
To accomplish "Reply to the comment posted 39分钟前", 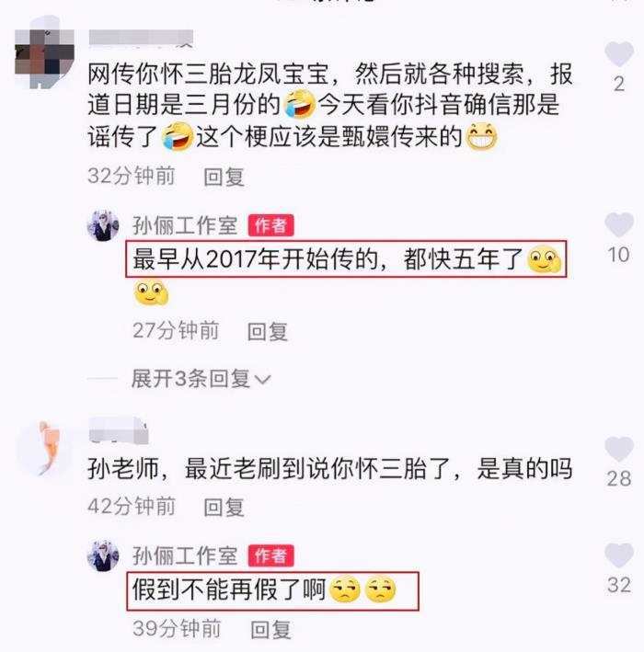I will click(x=270, y=629).
